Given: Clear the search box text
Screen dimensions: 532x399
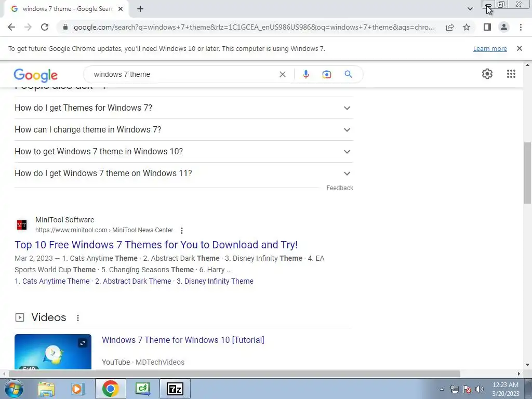Looking at the screenshot, I should click(x=282, y=74).
